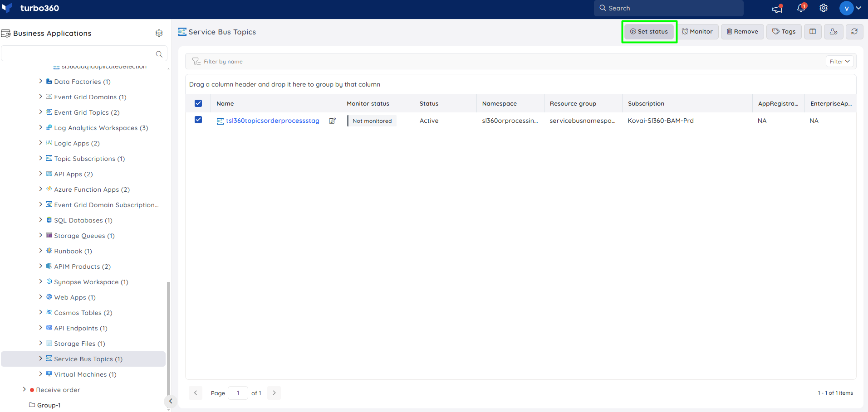The image size is (868, 412).
Task: Expand the Event Grid Topics node
Action: click(x=41, y=112)
